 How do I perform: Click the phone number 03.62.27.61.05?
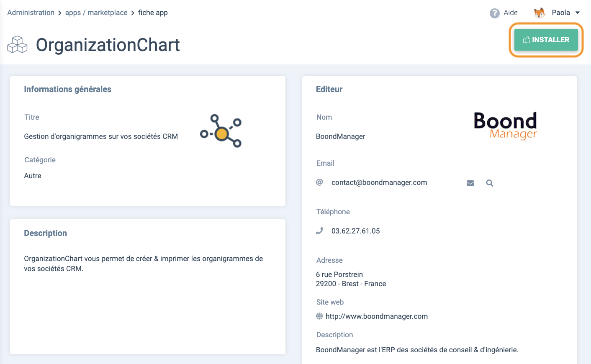pyautogui.click(x=356, y=231)
